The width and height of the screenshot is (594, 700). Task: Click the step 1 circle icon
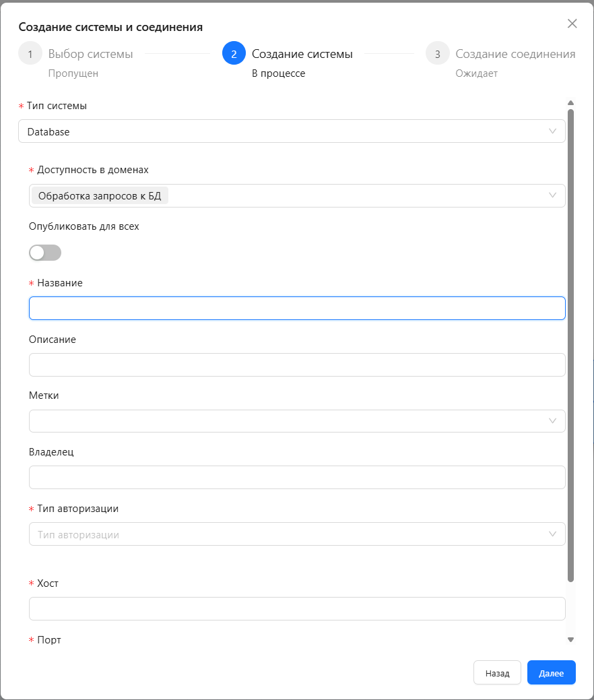click(x=30, y=54)
